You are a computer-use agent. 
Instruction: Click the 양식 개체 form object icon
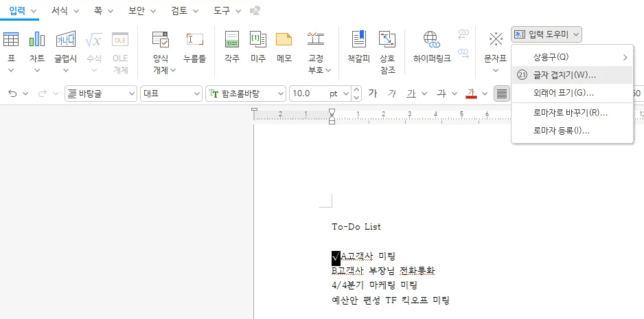coord(161,40)
